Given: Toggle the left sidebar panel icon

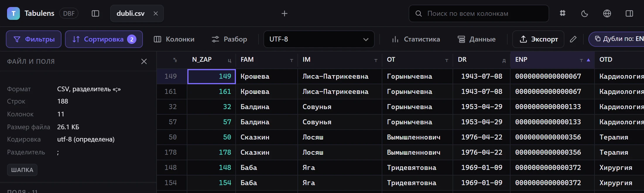Looking at the screenshot, I should coord(95,13).
